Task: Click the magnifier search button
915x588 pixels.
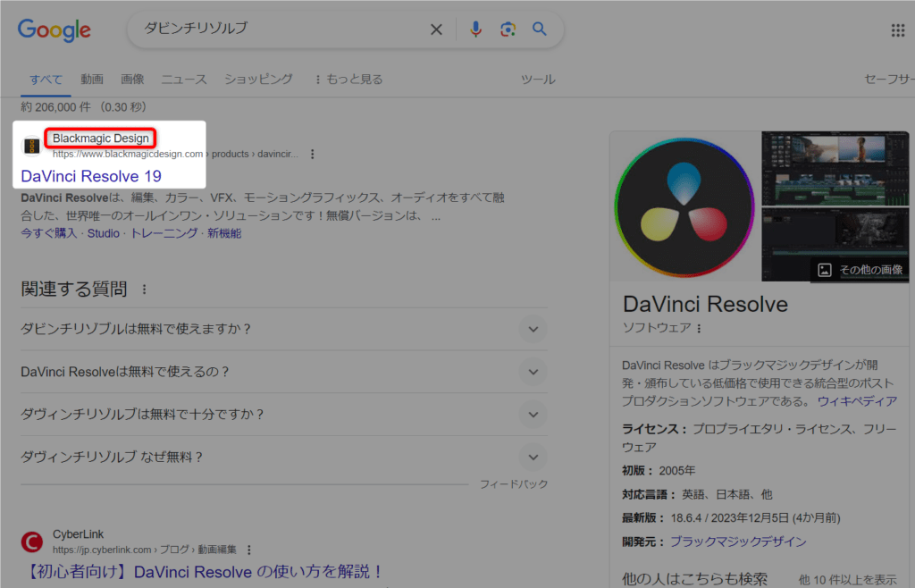Action: (539, 29)
